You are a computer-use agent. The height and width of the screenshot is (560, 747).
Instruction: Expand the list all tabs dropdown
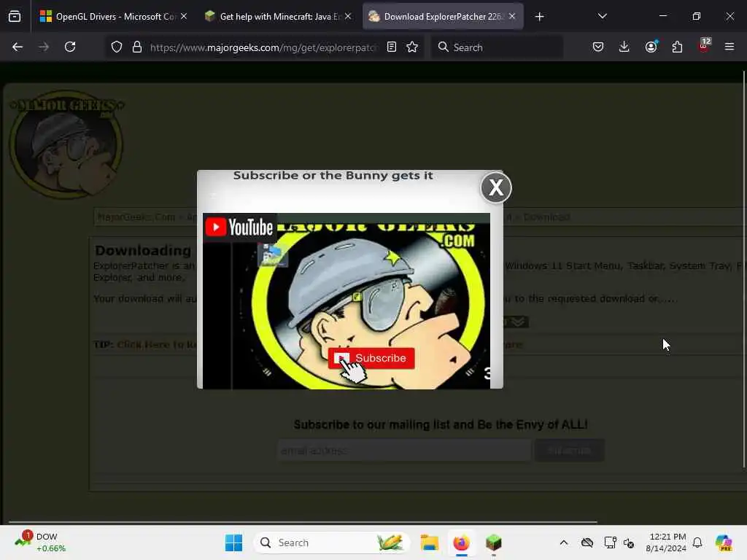(x=602, y=16)
